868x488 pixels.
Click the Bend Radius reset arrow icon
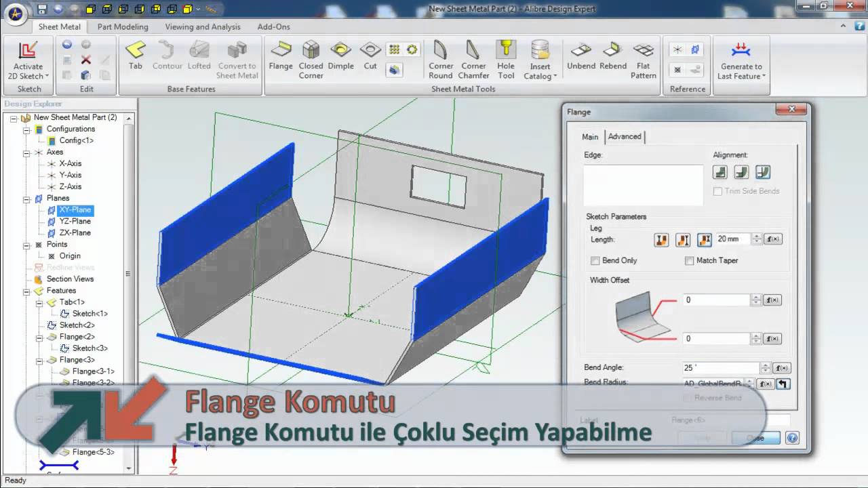pos(783,384)
